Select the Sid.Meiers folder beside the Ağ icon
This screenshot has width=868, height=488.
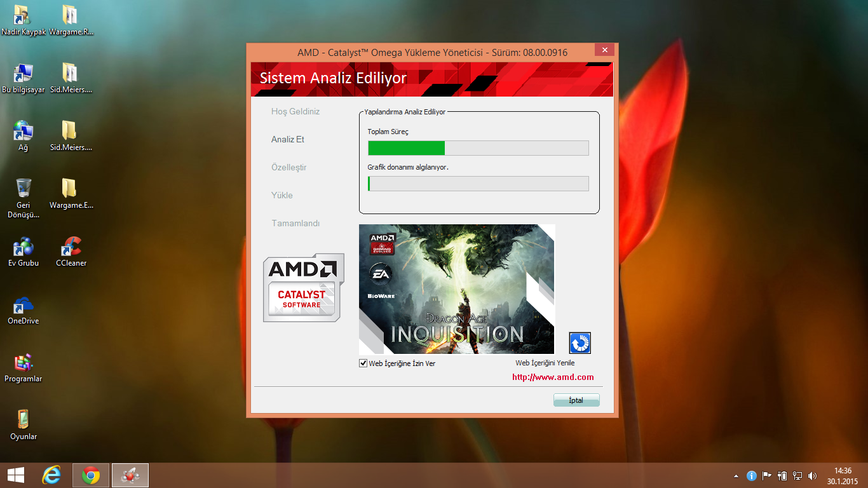pos(71,136)
